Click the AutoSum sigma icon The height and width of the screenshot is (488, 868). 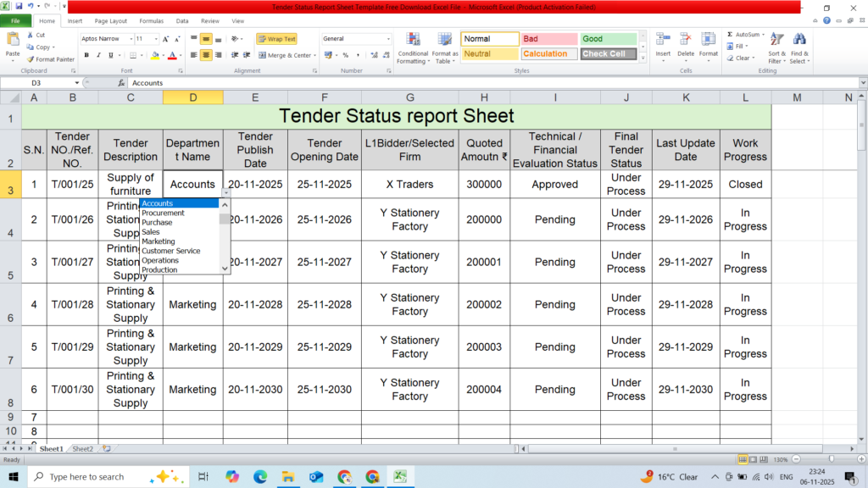tap(730, 35)
